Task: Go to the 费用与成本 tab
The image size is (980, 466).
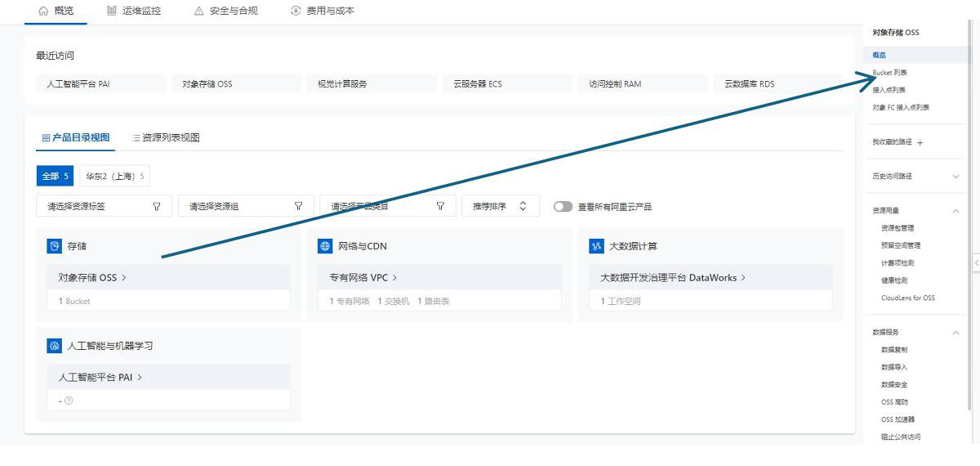Action: tap(323, 11)
